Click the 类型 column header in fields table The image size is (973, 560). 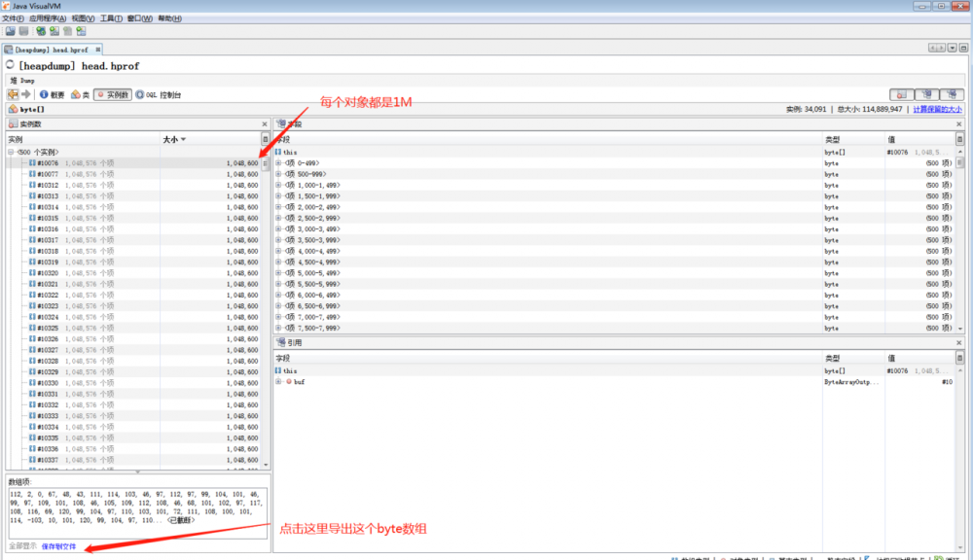(852, 140)
